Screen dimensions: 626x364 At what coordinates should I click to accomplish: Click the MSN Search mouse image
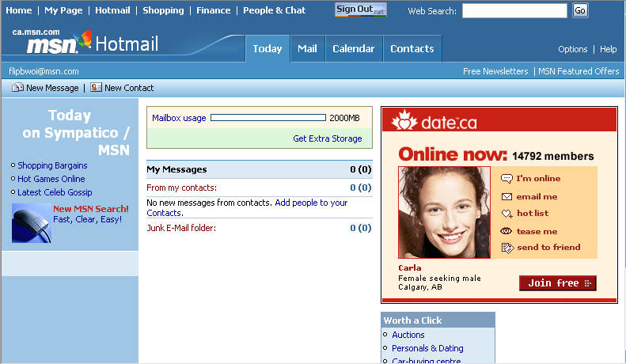[32, 222]
